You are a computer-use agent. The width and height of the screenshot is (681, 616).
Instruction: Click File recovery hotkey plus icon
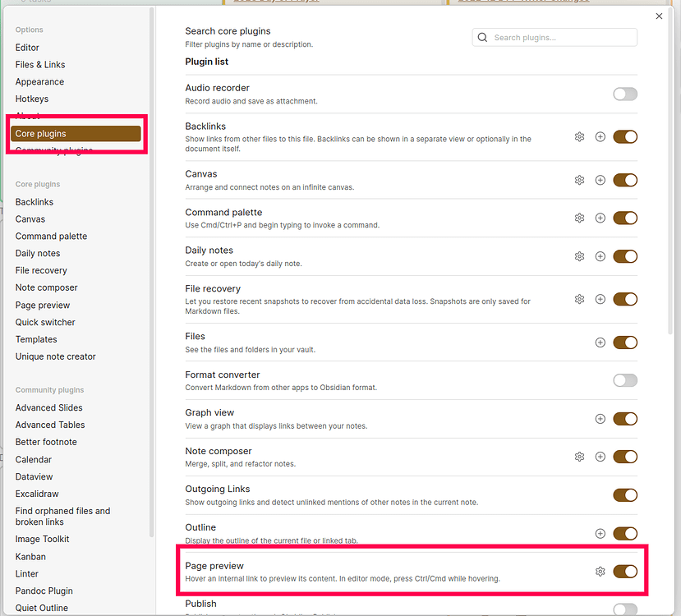[x=600, y=299]
